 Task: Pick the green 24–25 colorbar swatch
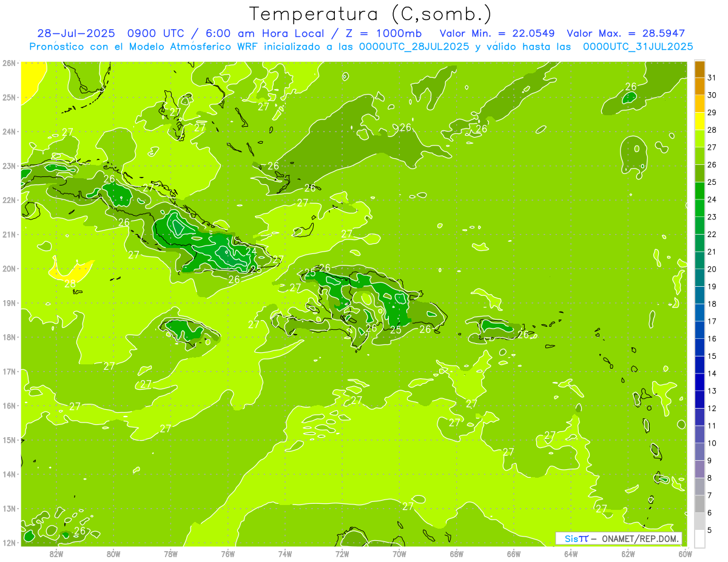699,191
